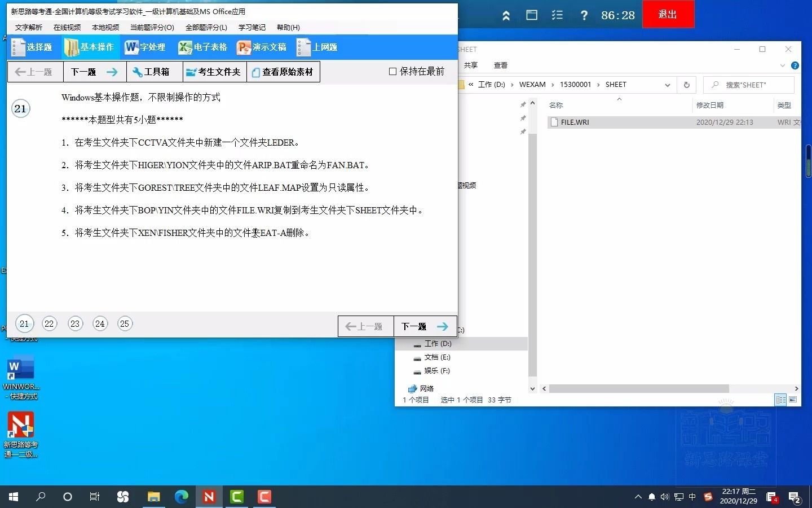Toggle the 名称 column sort arrow

pos(619,100)
